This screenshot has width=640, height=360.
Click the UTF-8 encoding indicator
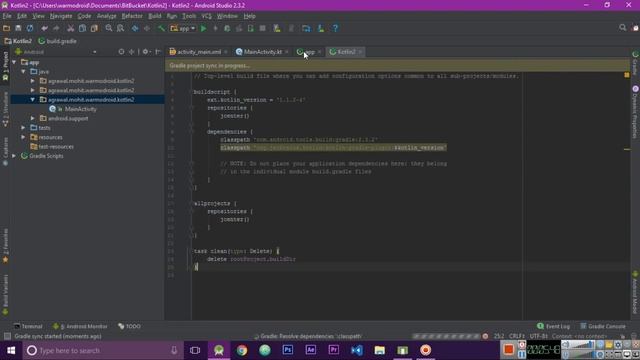pyautogui.click(x=538, y=336)
